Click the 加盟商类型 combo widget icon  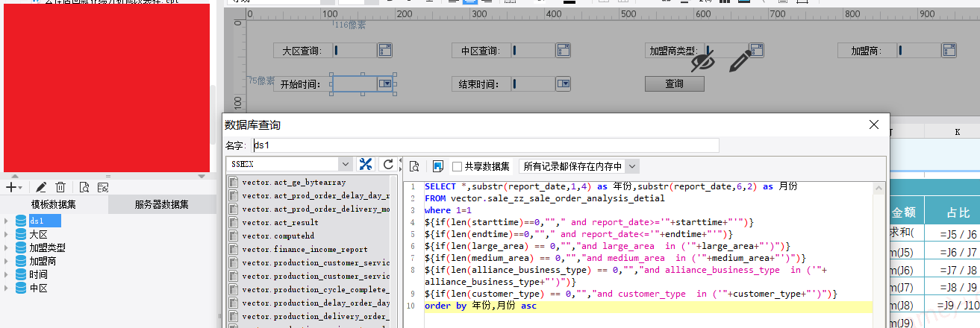pyautogui.click(x=757, y=51)
